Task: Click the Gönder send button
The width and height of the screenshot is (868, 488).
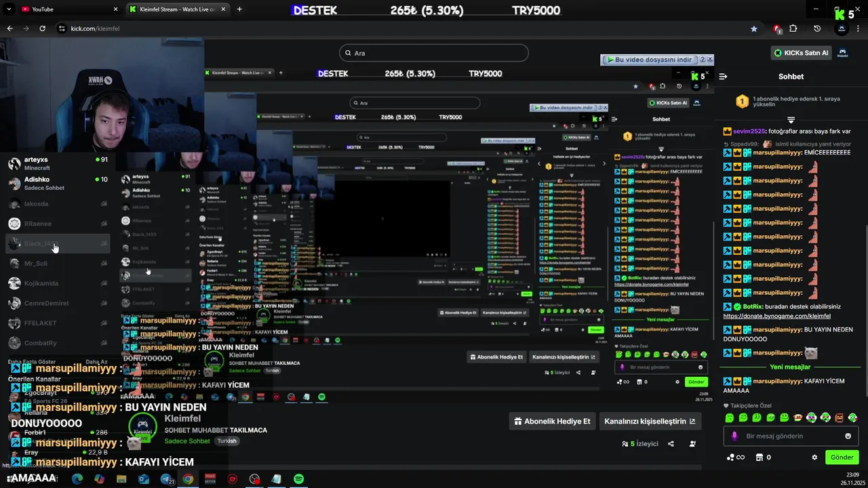Action: click(842, 457)
